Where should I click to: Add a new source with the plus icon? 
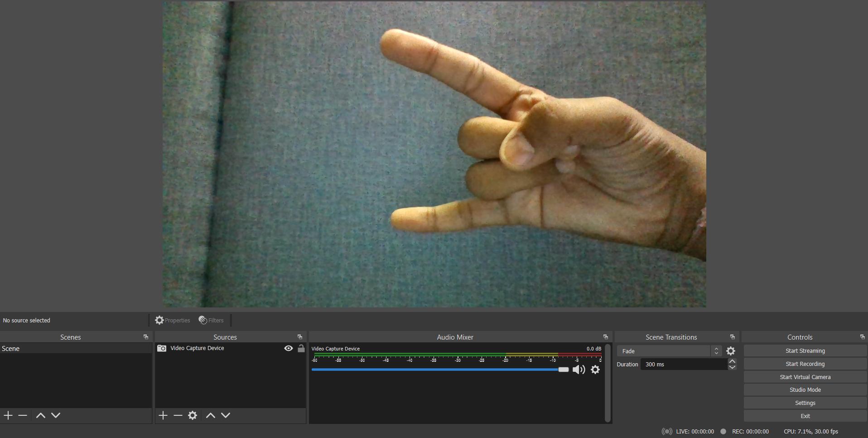coord(163,415)
